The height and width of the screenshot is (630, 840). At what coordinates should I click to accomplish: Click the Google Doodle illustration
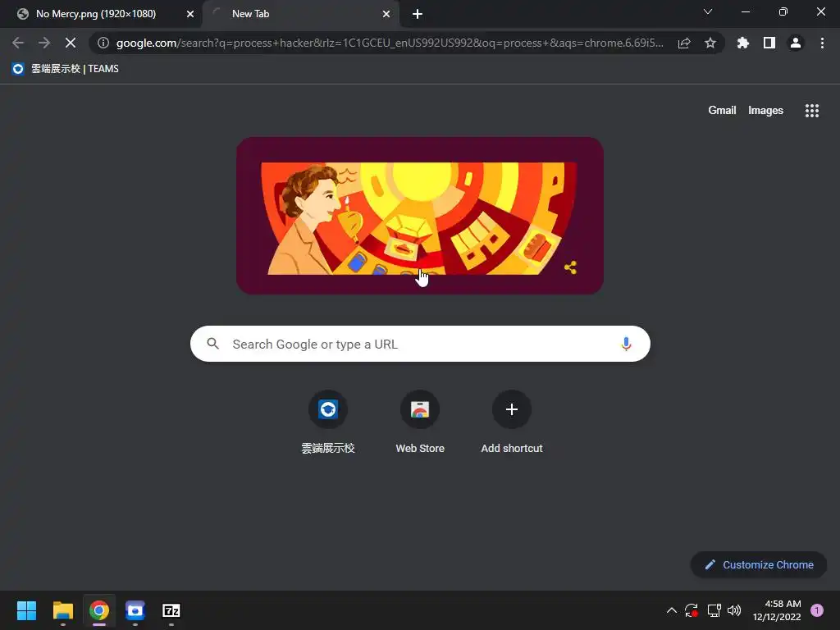(419, 216)
